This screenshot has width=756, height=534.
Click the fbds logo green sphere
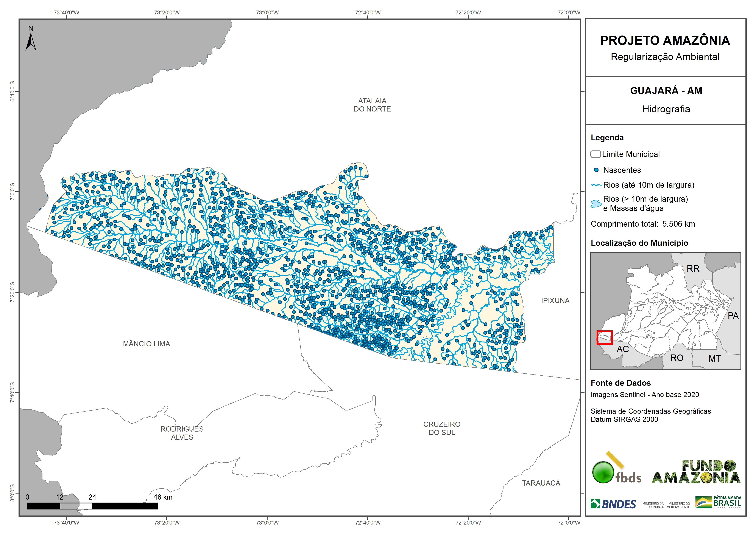[x=603, y=472]
